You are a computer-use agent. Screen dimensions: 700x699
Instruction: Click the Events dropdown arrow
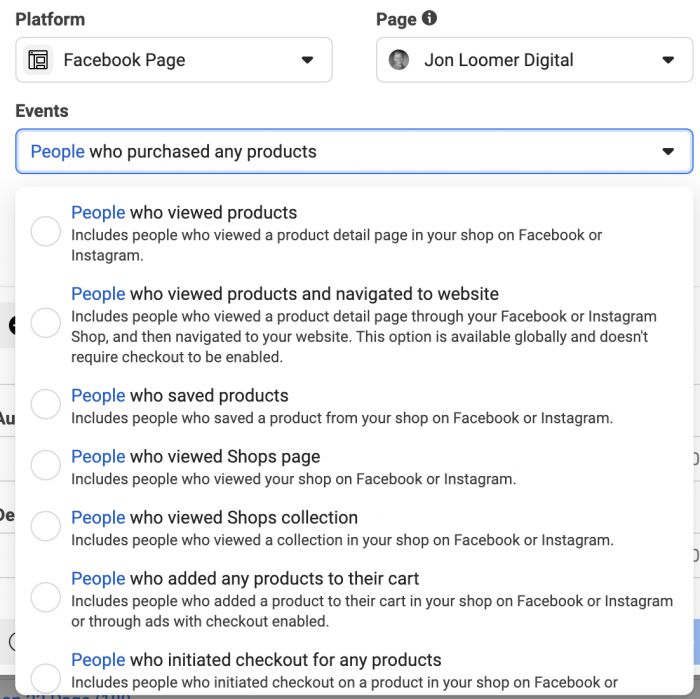coord(668,151)
